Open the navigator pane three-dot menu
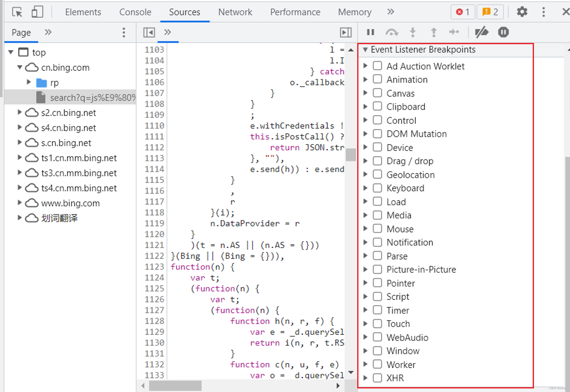 coord(124,32)
